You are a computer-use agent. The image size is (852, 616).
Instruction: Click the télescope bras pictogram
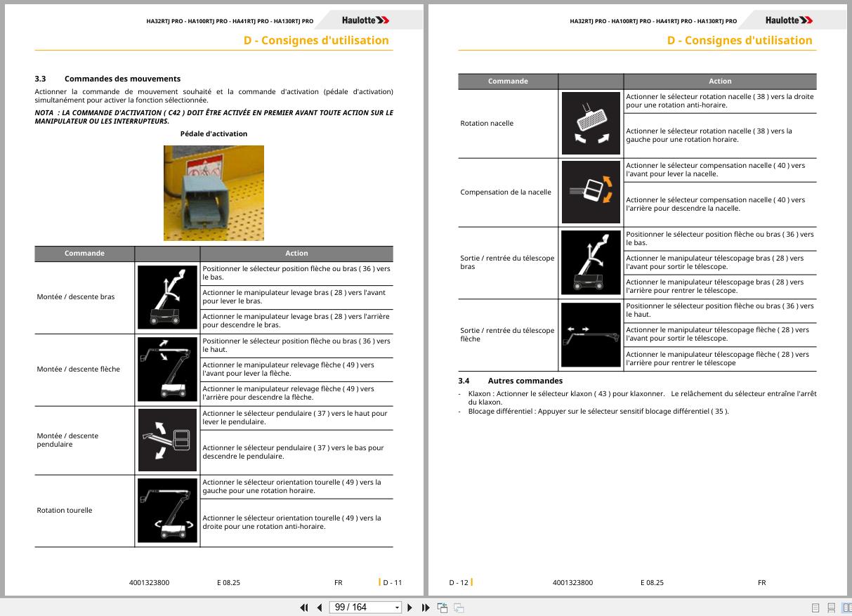591,263
